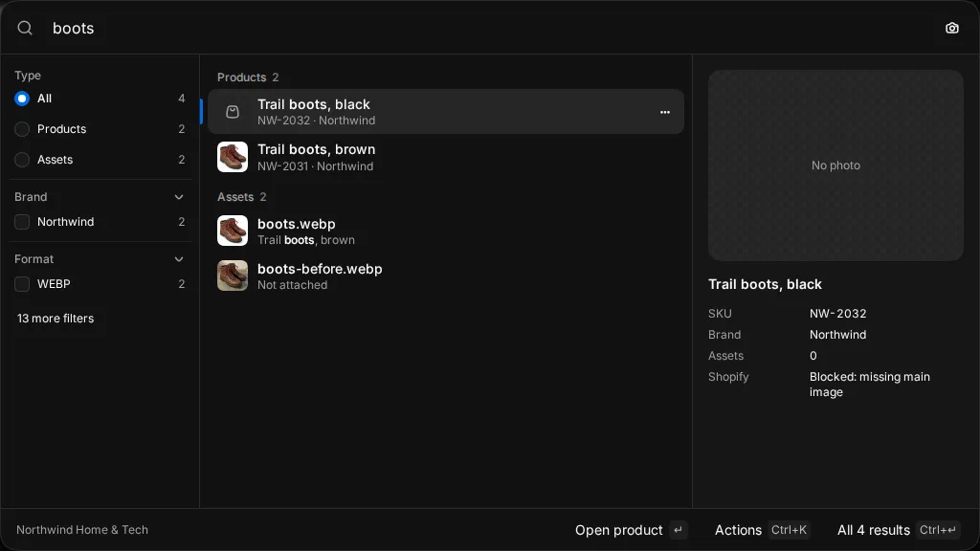Viewport: 980px width, 551px height.
Task: Click the No photo placeholder
Action: click(x=835, y=165)
